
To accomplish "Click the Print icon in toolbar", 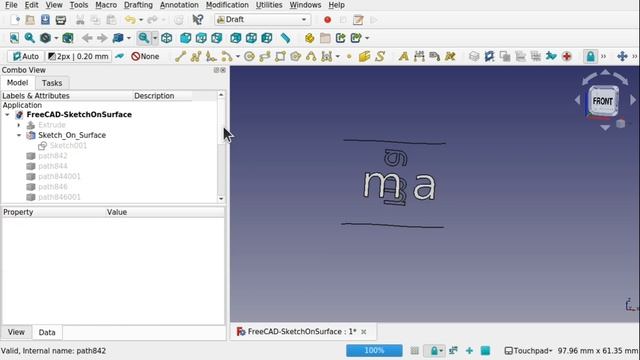I will [61, 20].
